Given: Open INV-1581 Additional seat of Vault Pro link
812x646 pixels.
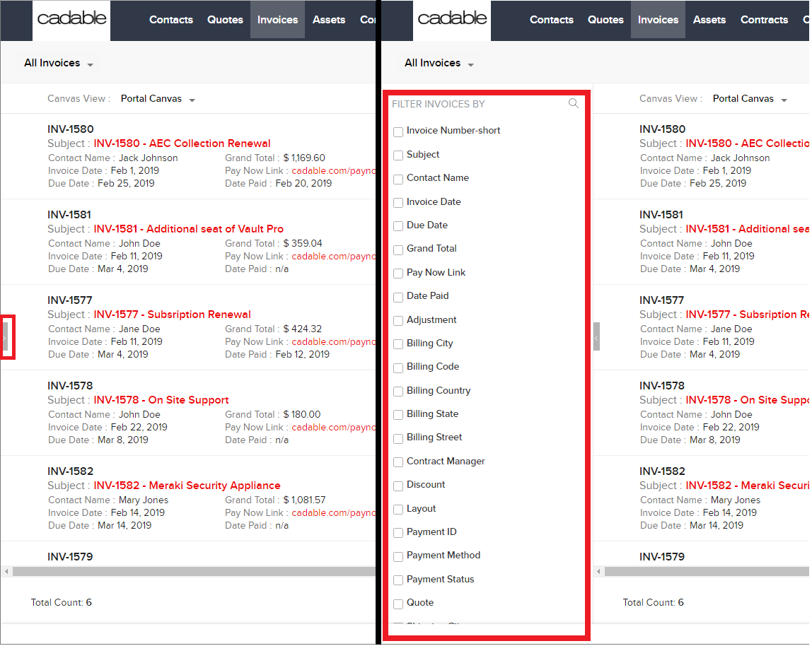Looking at the screenshot, I should click(188, 229).
